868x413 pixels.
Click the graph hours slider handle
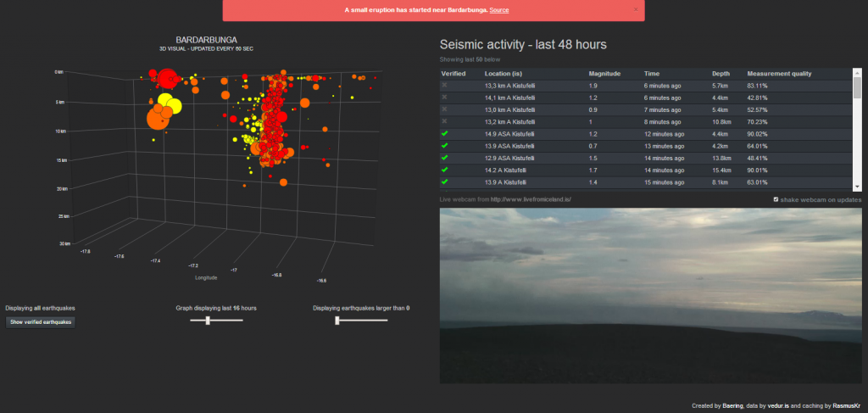[207, 321]
